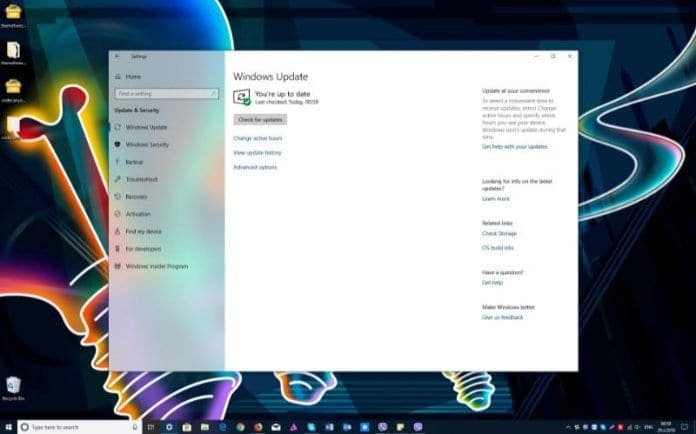This screenshot has height=434, width=696.
Task: Go to the Recovery section
Action: click(136, 197)
